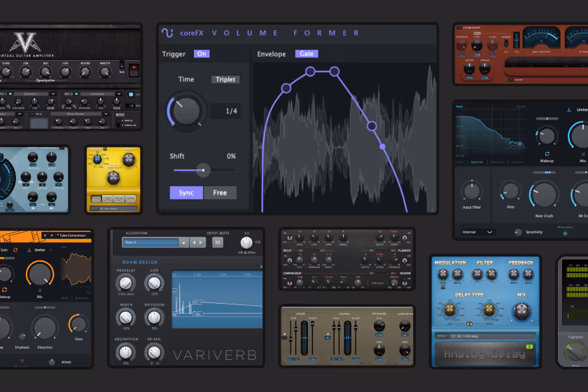Open the preset field on yellow pedal
The width and height of the screenshot is (588, 392).
pyautogui.click(x=113, y=209)
